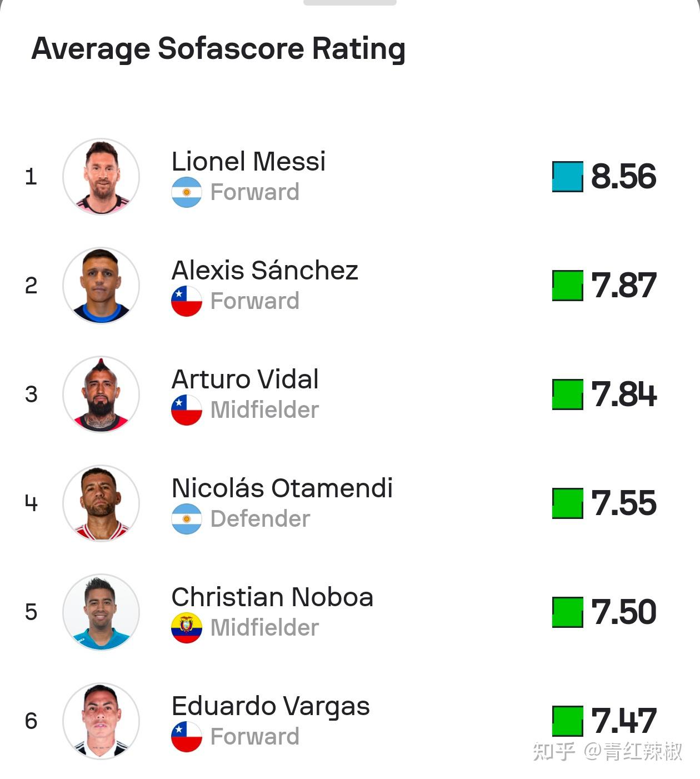Click the 7.84 rating for Arturo Vidal

624,395
